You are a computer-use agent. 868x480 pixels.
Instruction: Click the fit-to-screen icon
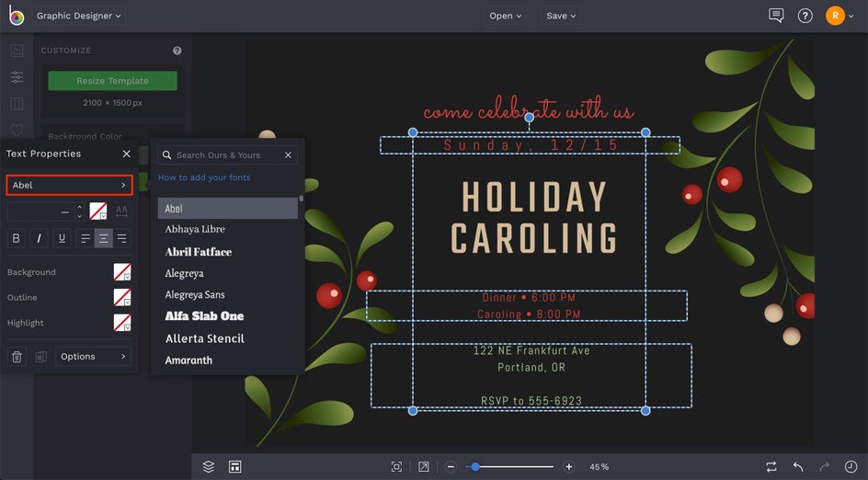pyautogui.click(x=397, y=467)
